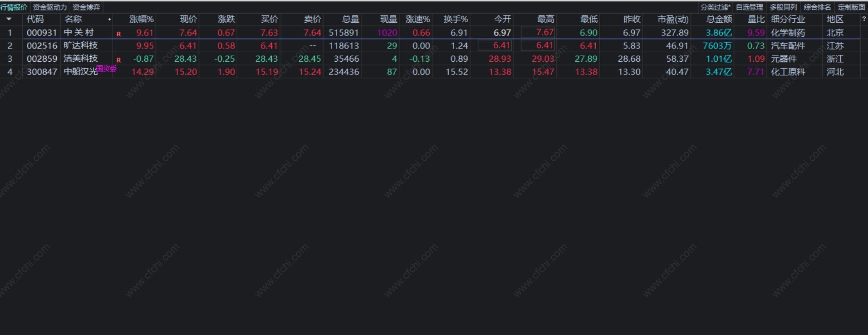The height and width of the screenshot is (335, 868).
Task: Sort by the 细分行业 column header
Action: [x=788, y=19]
